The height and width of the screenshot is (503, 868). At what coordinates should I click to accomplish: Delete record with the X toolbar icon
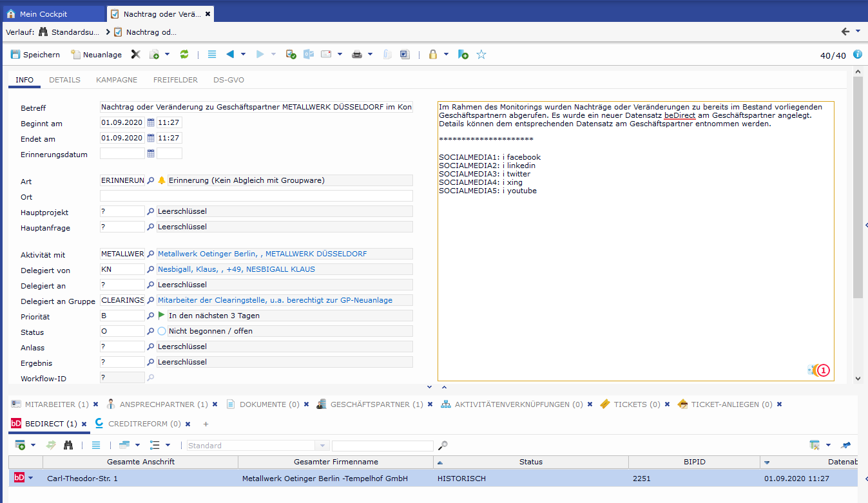coord(135,55)
